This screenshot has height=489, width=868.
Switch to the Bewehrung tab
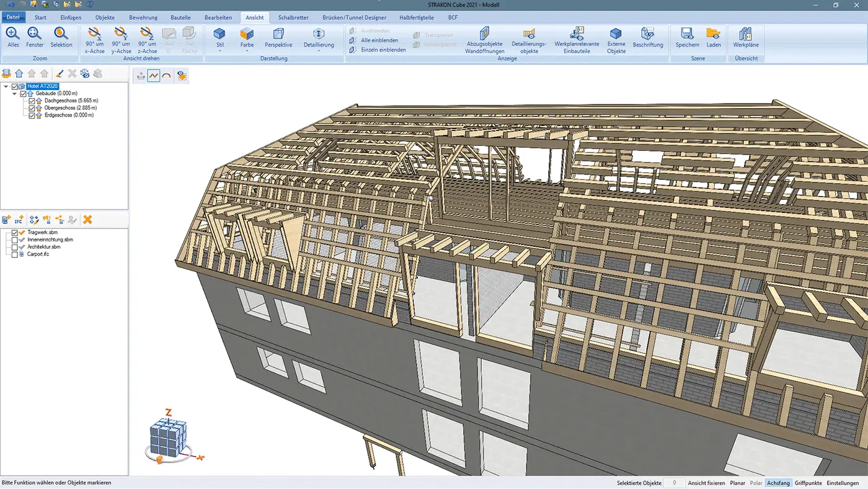pyautogui.click(x=143, y=17)
